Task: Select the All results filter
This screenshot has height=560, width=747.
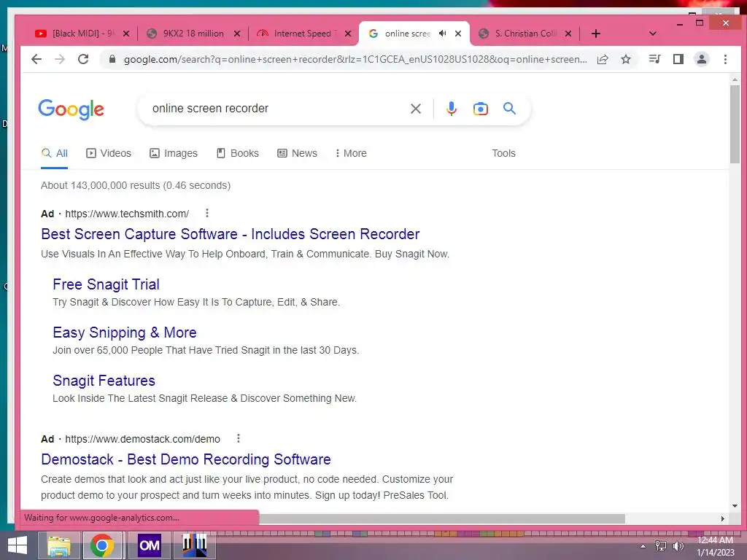Action: click(x=54, y=153)
